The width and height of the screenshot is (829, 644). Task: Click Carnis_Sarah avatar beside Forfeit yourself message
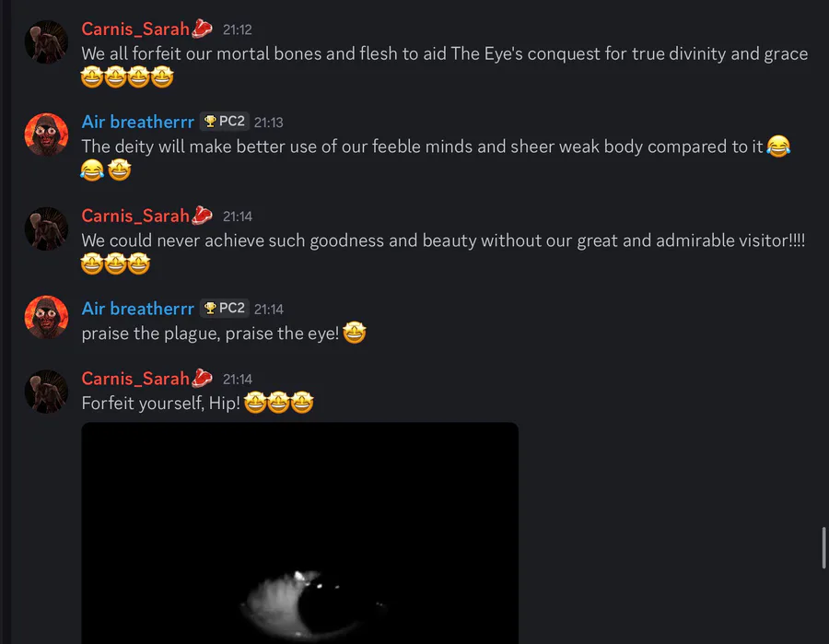point(47,392)
